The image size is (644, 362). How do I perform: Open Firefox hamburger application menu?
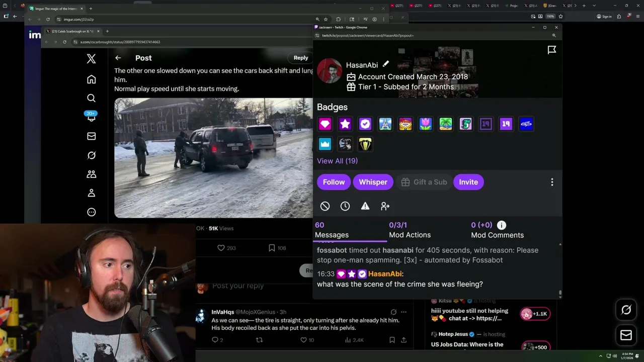(x=638, y=16)
